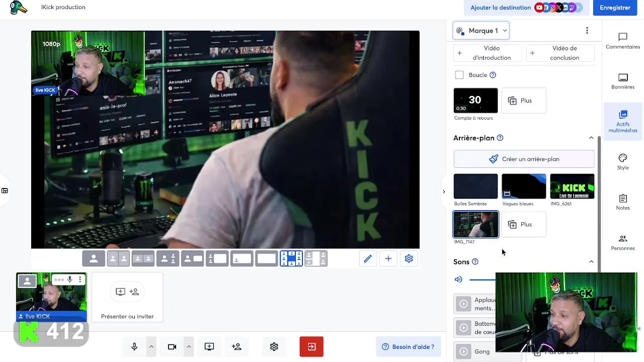Select the solo single-person layout
The width and height of the screenshot is (644, 362).
pyautogui.click(x=94, y=258)
